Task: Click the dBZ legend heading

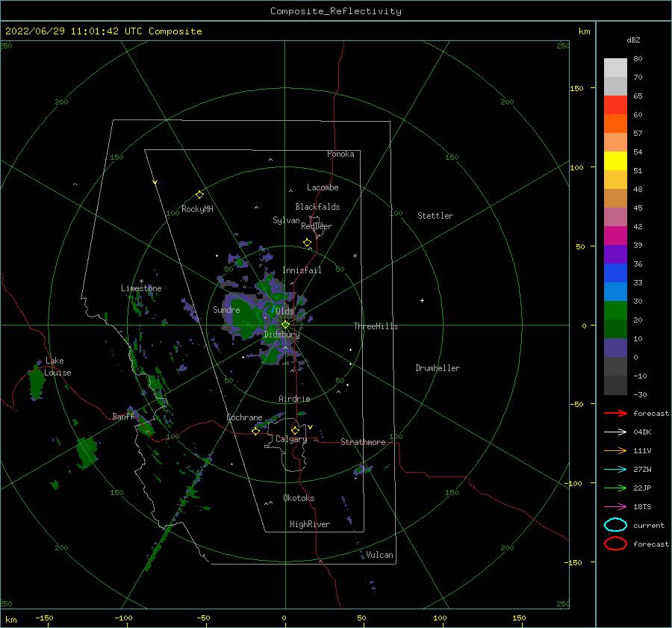Action: [633, 40]
